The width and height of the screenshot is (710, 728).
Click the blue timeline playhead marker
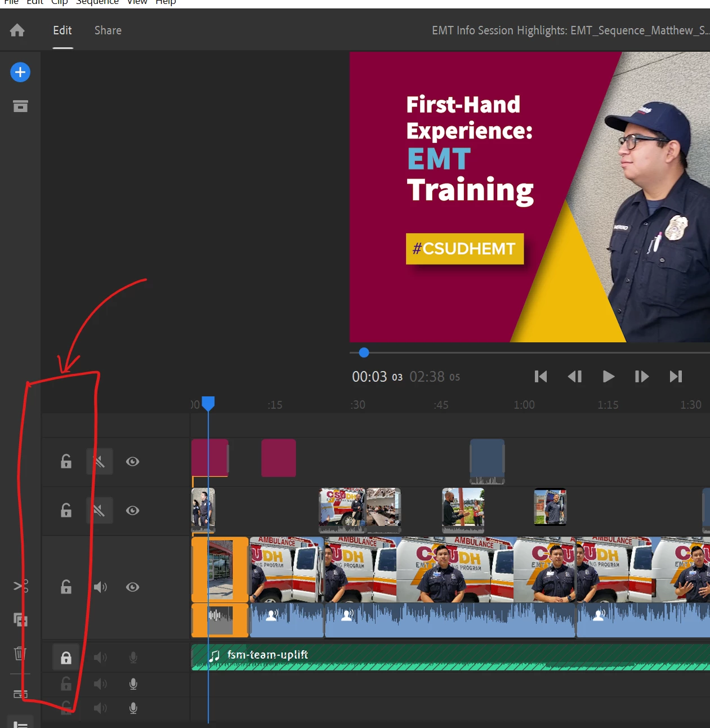tap(208, 403)
